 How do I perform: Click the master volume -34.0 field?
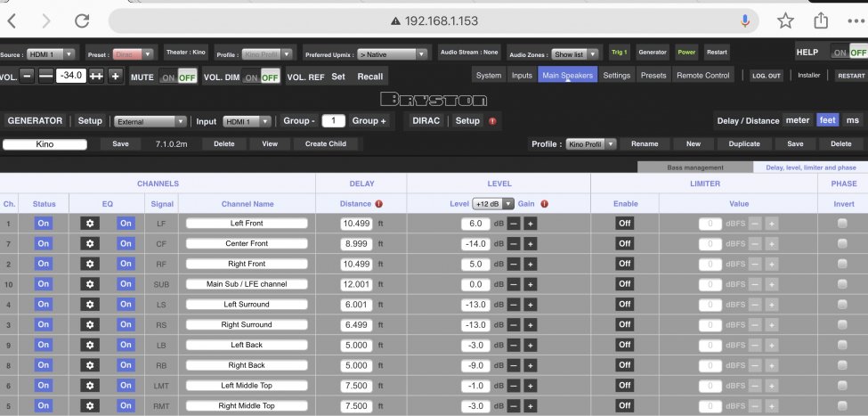click(x=71, y=76)
